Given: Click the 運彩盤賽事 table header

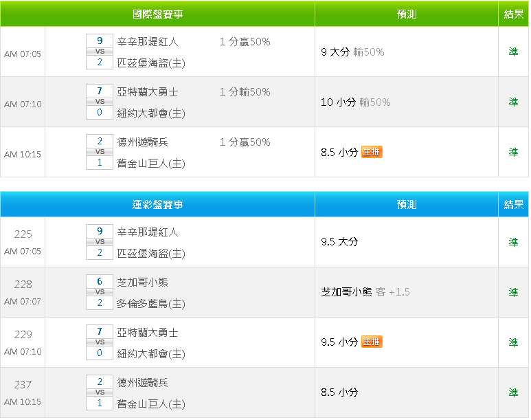Looking at the screenshot, I should pyautogui.click(x=157, y=204).
